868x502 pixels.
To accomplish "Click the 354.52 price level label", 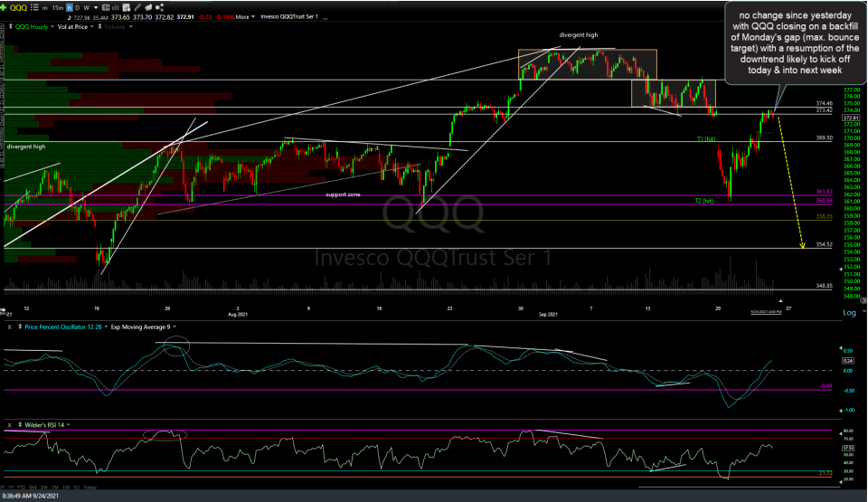I will (x=824, y=244).
